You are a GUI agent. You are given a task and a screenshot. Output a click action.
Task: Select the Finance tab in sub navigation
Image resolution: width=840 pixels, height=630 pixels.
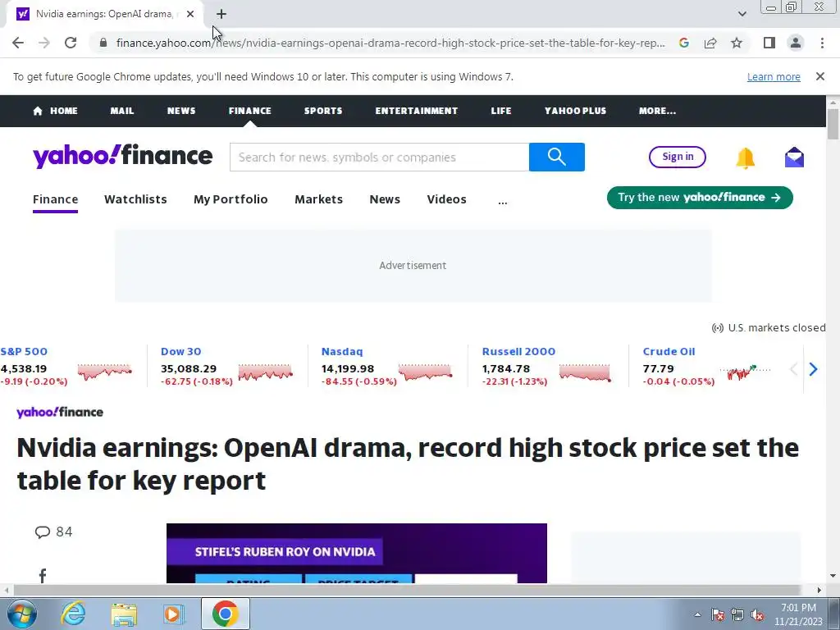click(x=55, y=200)
